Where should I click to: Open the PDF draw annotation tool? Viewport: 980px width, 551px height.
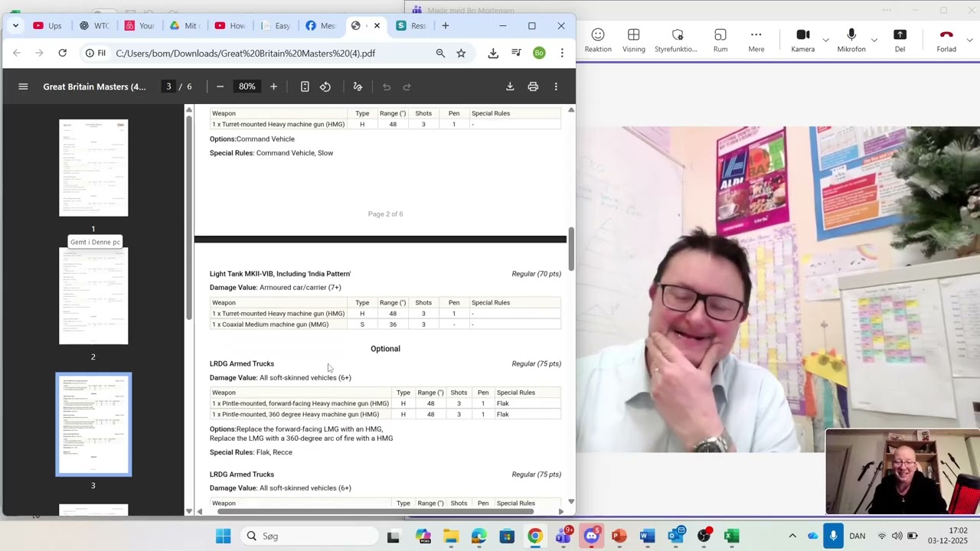[x=358, y=86]
